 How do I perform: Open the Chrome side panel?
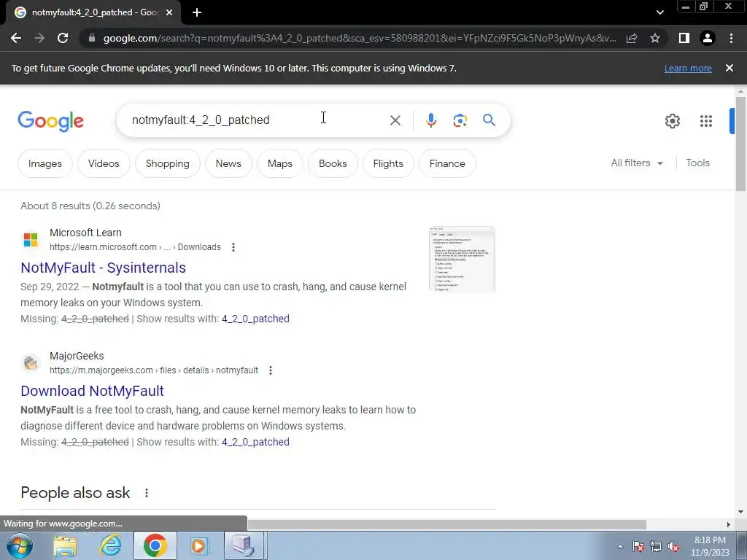click(x=684, y=38)
